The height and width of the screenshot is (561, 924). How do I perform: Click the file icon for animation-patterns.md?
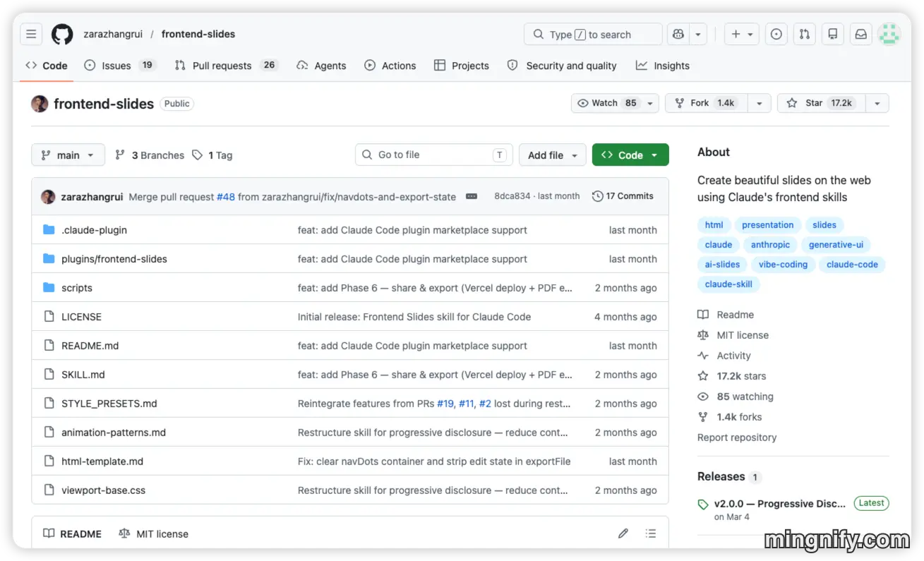pos(49,433)
